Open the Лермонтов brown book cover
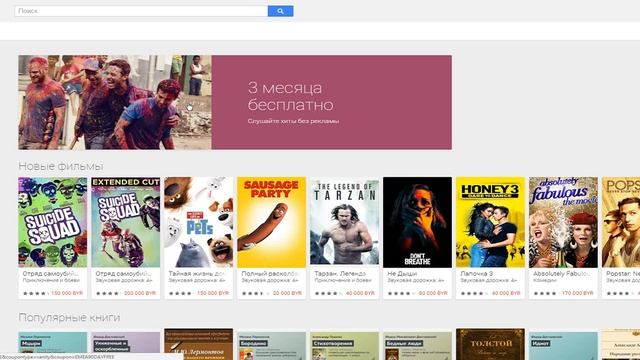Screen dimensions: 640x360 coord(199,344)
